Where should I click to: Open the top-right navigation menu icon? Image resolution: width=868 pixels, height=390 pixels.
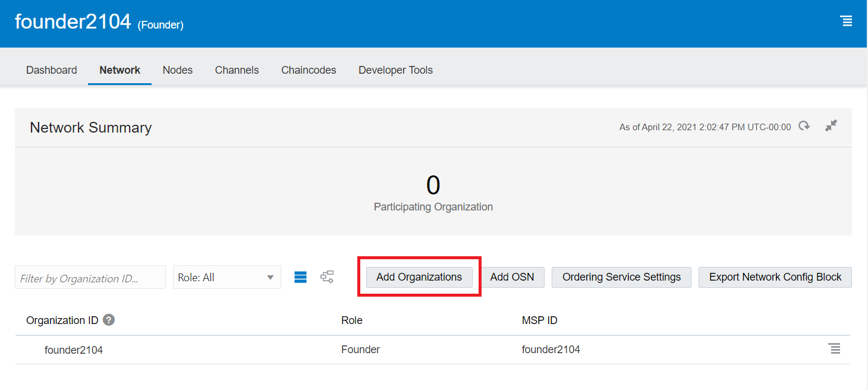click(847, 21)
